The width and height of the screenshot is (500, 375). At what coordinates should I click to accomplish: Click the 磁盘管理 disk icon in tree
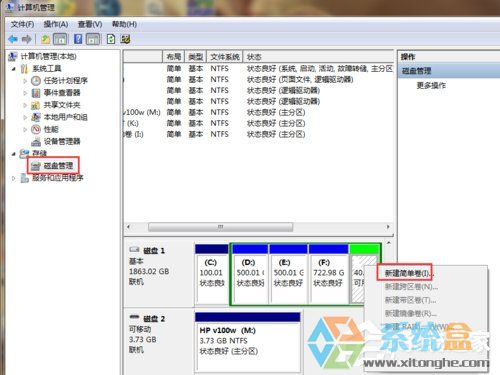point(35,166)
